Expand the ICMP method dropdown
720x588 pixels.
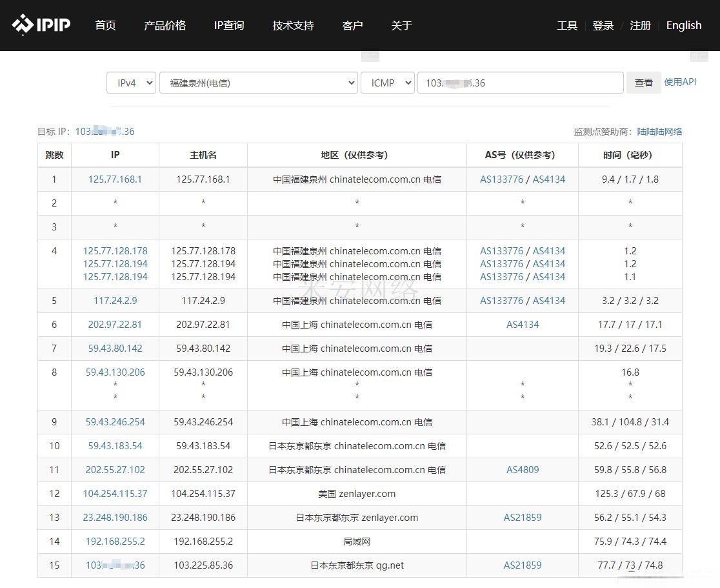(x=388, y=83)
